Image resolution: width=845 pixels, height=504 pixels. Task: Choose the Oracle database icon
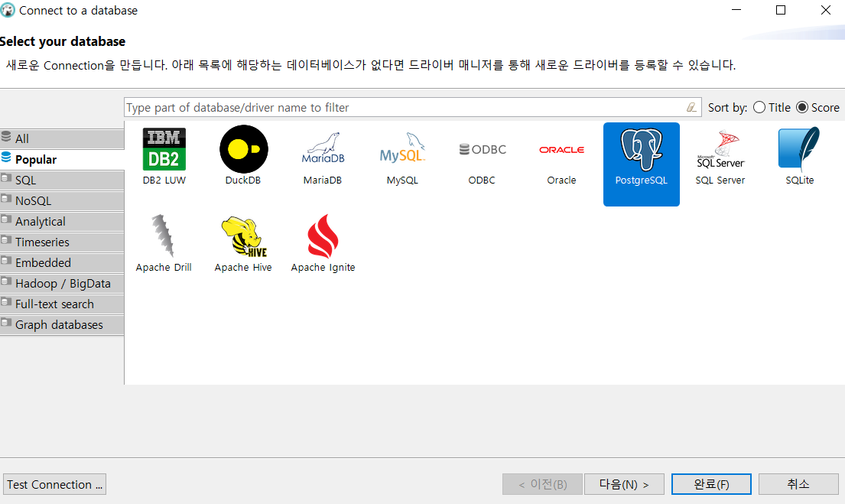[x=561, y=150]
